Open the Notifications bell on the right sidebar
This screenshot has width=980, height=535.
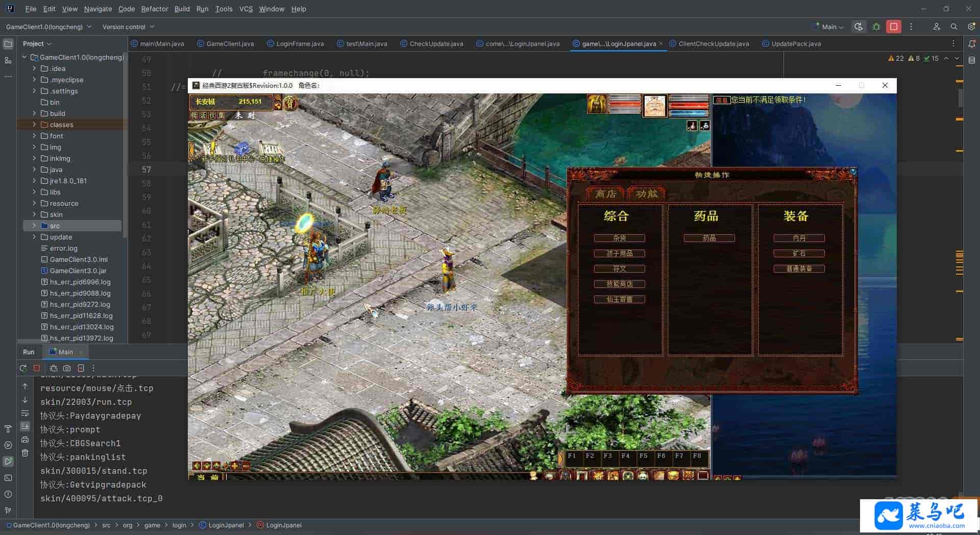coord(971,44)
